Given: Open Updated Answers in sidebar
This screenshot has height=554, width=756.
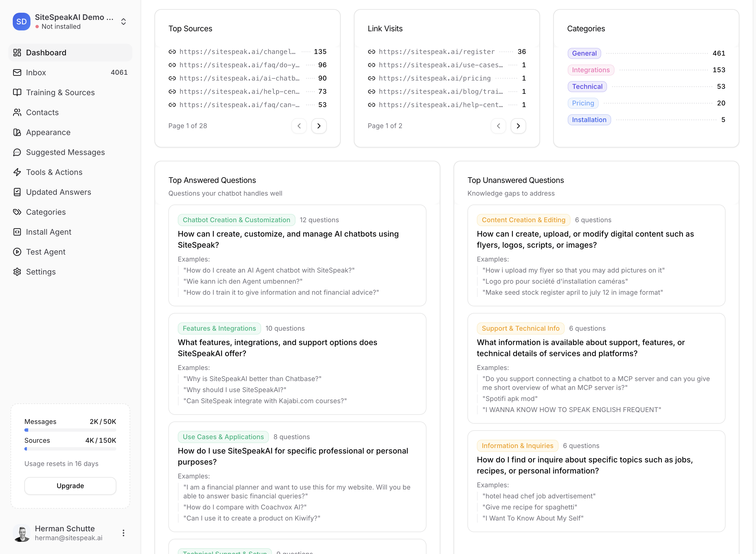Looking at the screenshot, I should click(58, 192).
